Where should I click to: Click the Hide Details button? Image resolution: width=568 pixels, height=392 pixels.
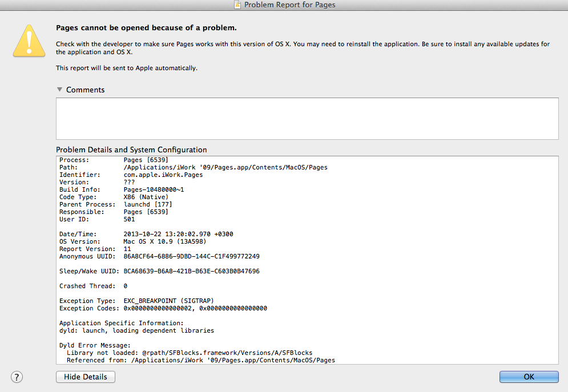coord(86,377)
